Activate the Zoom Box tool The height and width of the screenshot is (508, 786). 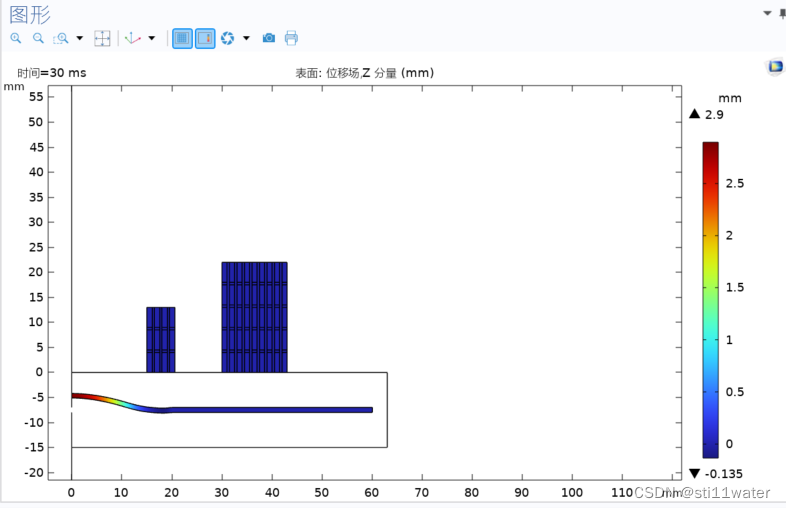tap(61, 38)
